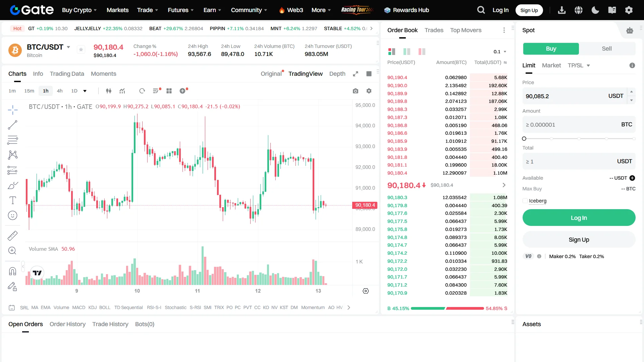Open candle style settings via candles icon
The height and width of the screenshot is (362, 644).
click(x=109, y=91)
